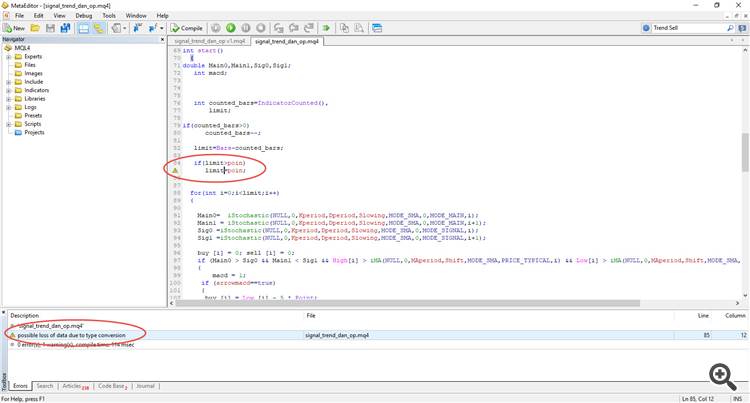Select the possible loss of data warning row
750x403 pixels.
(70, 335)
